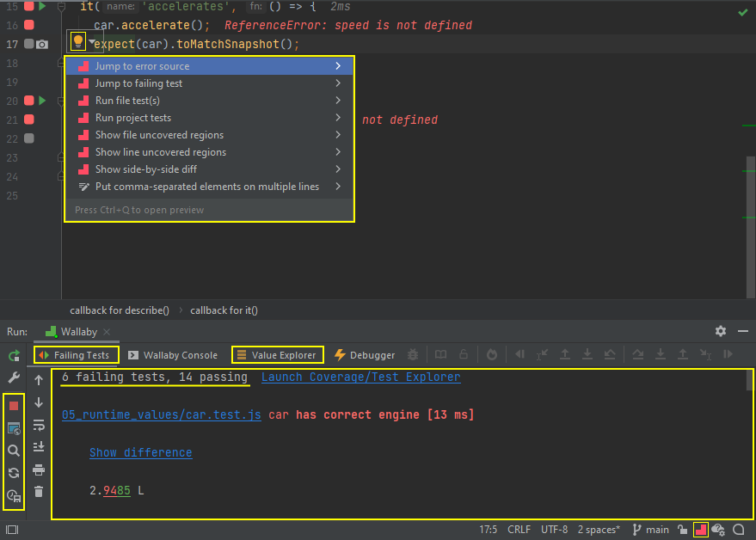Click the green run arrow on line 20
The width and height of the screenshot is (756, 540).
pos(42,101)
